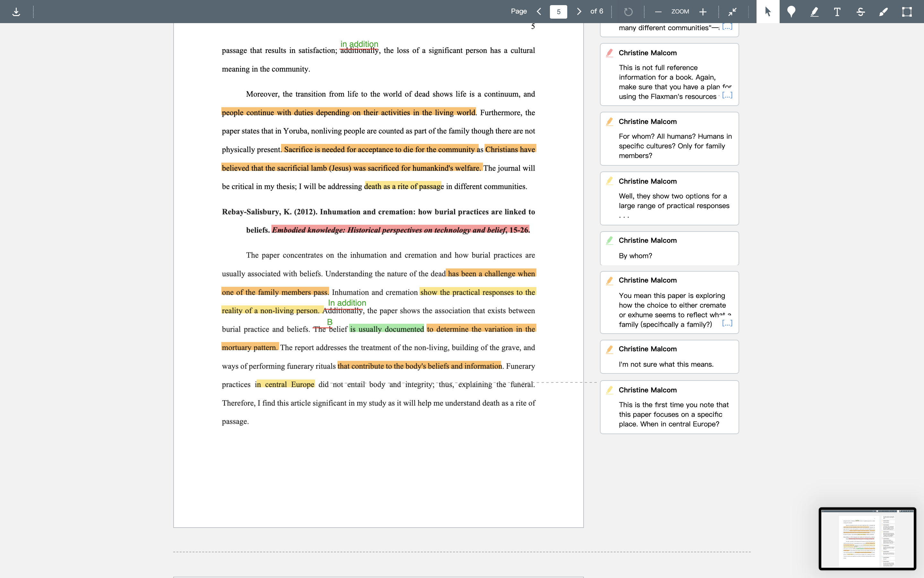Click the 'Christians have' highlighted phrase
This screenshot has width=924, height=578.
[510, 149]
